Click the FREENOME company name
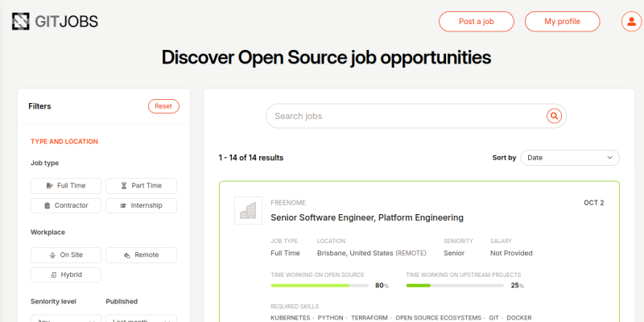 point(288,203)
